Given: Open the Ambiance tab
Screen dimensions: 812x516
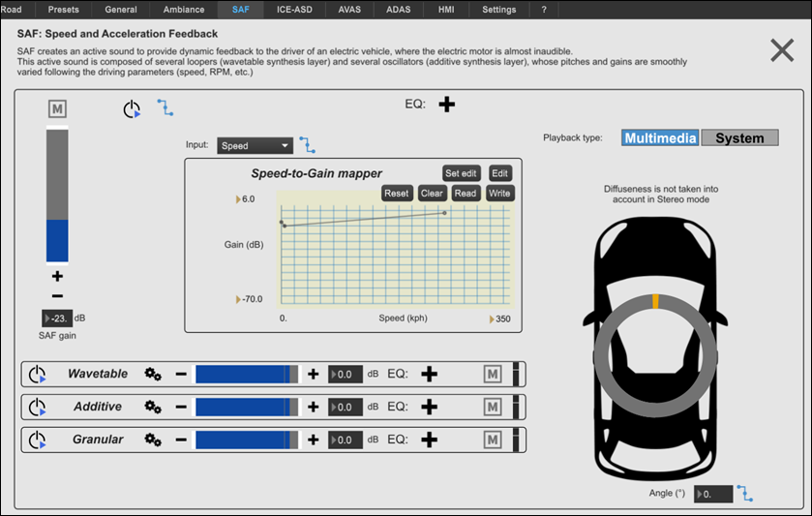Looking at the screenshot, I should [x=183, y=10].
